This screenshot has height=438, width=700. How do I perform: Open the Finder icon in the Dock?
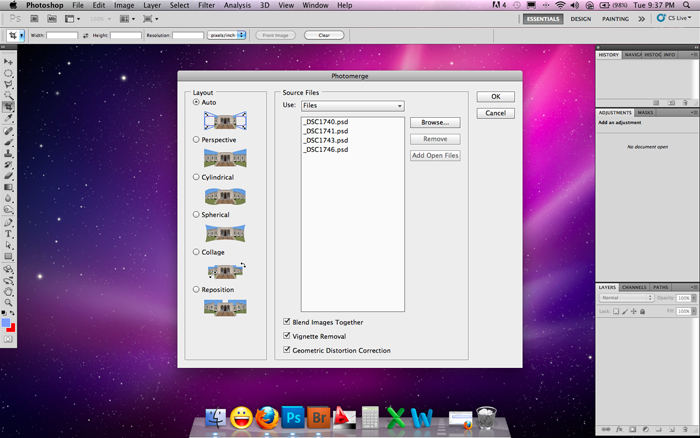tap(214, 418)
